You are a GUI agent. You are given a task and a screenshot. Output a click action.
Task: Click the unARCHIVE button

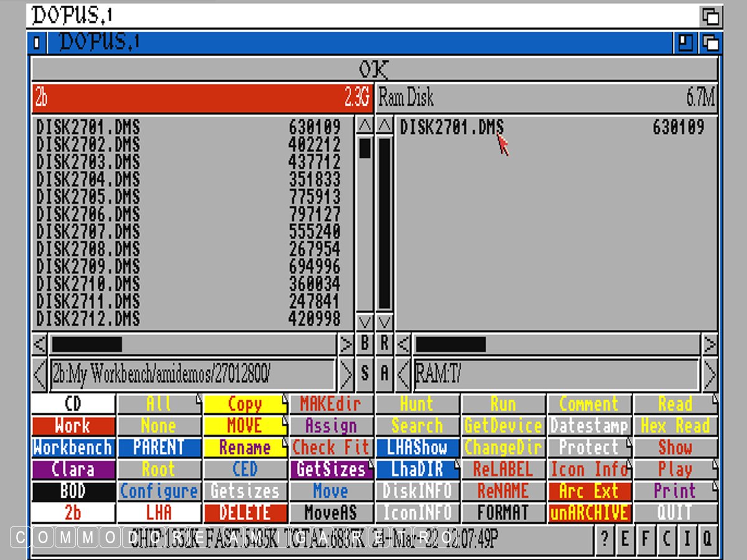pyautogui.click(x=589, y=513)
